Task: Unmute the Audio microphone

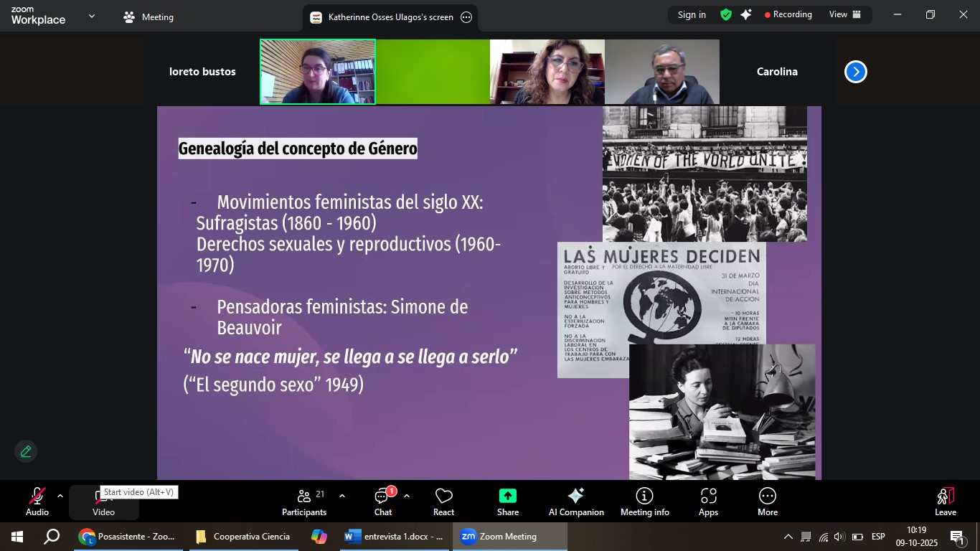Action: [x=37, y=501]
